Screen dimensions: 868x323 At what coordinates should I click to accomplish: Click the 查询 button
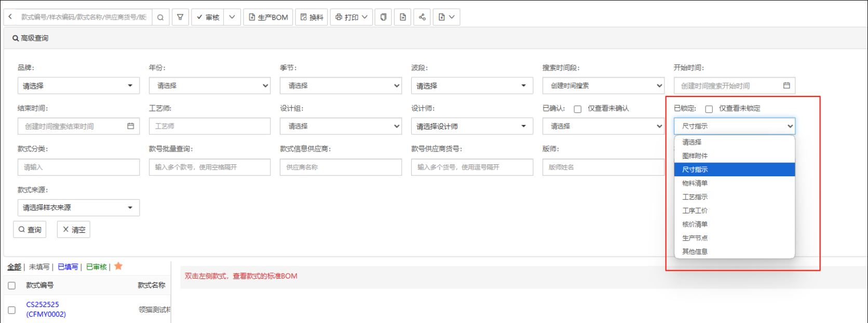(x=30, y=230)
